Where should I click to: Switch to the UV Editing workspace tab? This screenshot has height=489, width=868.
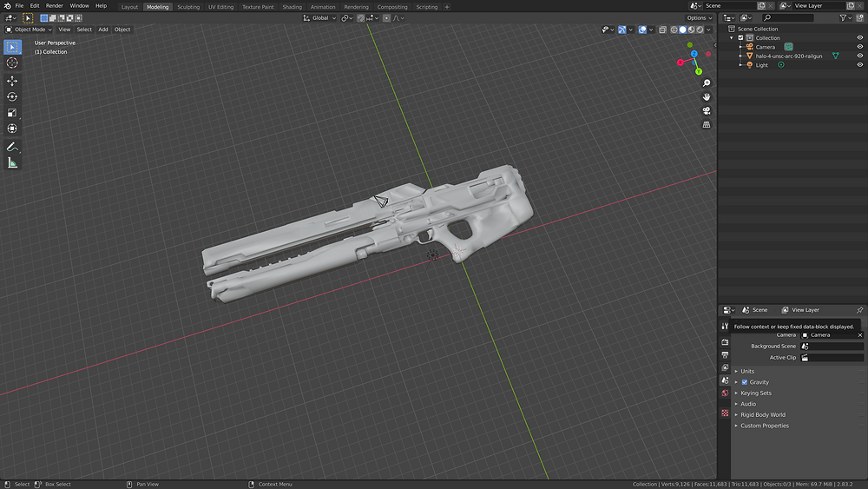click(220, 7)
